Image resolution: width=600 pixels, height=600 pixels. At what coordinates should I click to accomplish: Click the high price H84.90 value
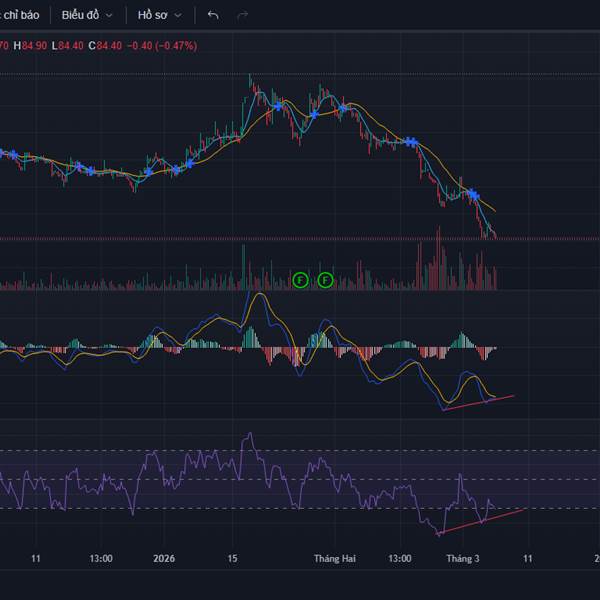click(x=33, y=46)
